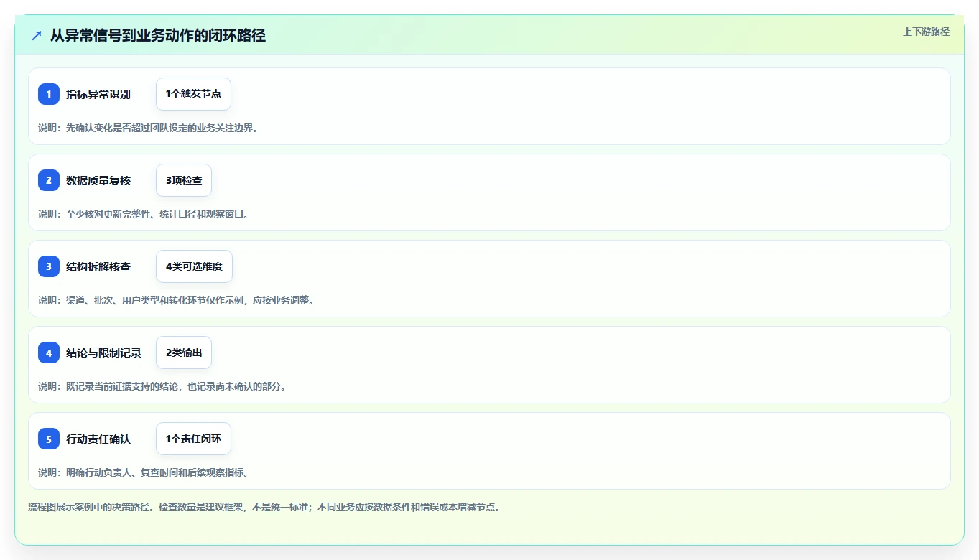Viewport: 979px width, 560px height.
Task: Click the 结论与限制记录 step title
Action: click(104, 353)
